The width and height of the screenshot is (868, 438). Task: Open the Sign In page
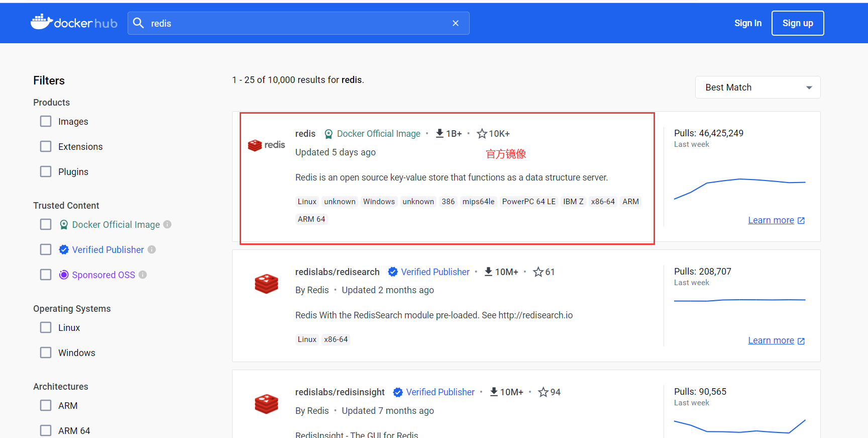pyautogui.click(x=747, y=23)
